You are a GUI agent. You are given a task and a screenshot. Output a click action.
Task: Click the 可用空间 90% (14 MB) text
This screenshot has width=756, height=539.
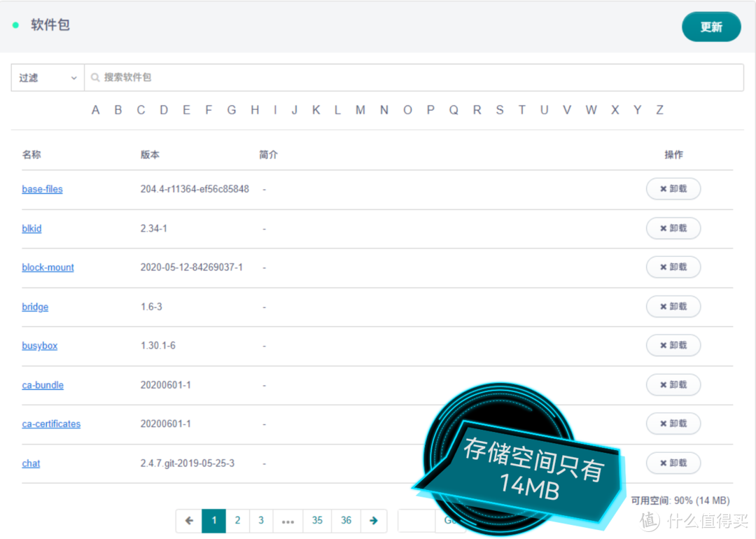680,500
